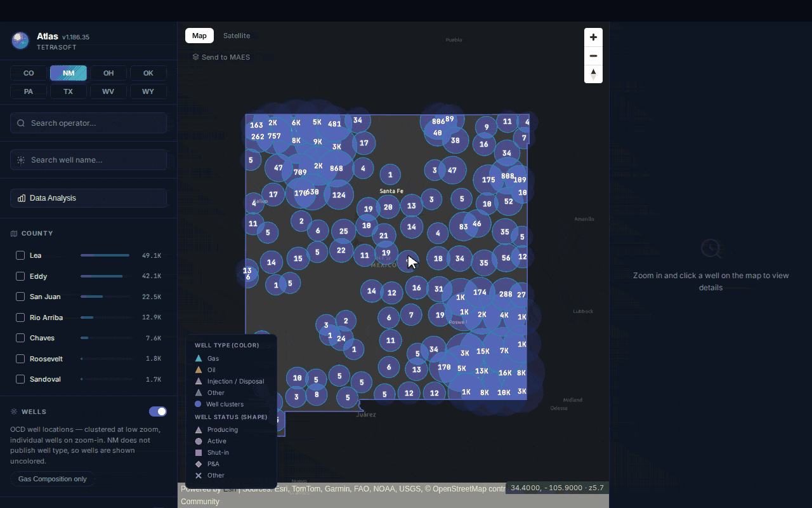
Task: Click the Lea county count bar
Action: (x=105, y=255)
